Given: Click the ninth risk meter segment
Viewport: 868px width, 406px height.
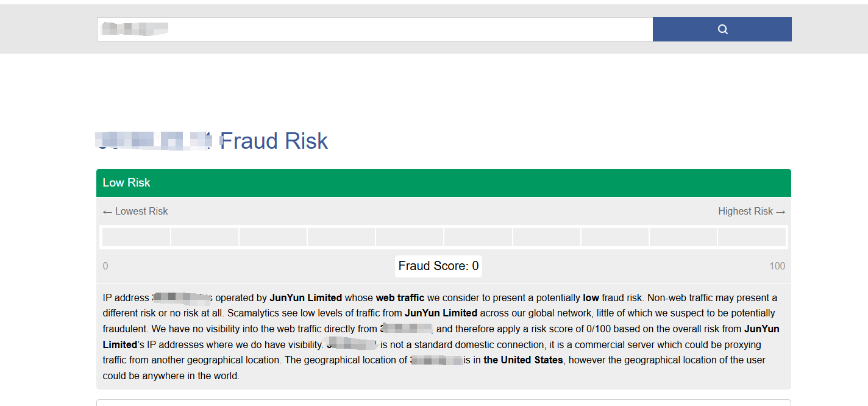Looking at the screenshot, I should 683,237.
